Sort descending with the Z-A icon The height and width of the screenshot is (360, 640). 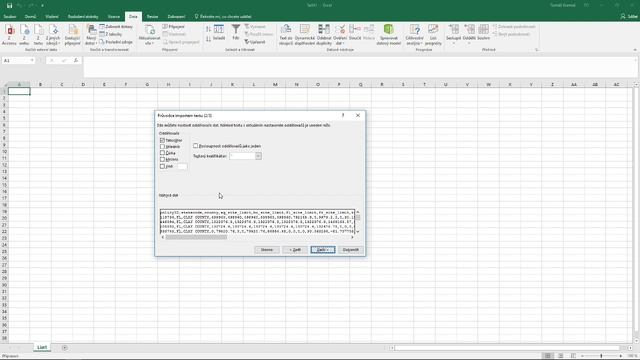(209, 39)
